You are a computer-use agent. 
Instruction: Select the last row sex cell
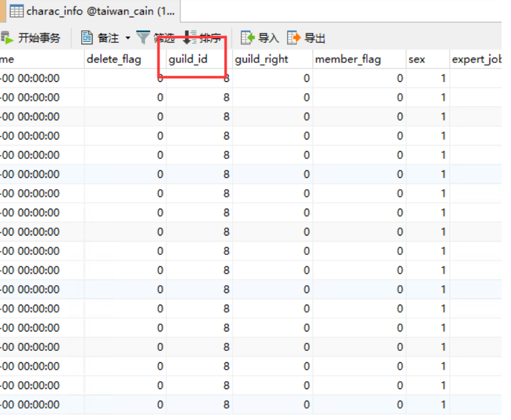click(428, 405)
